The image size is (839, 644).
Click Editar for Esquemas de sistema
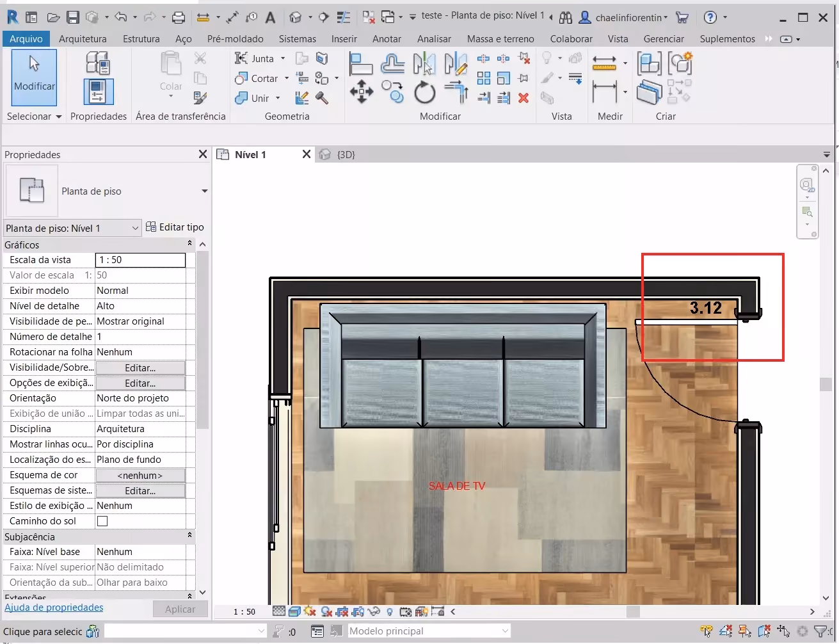point(140,490)
